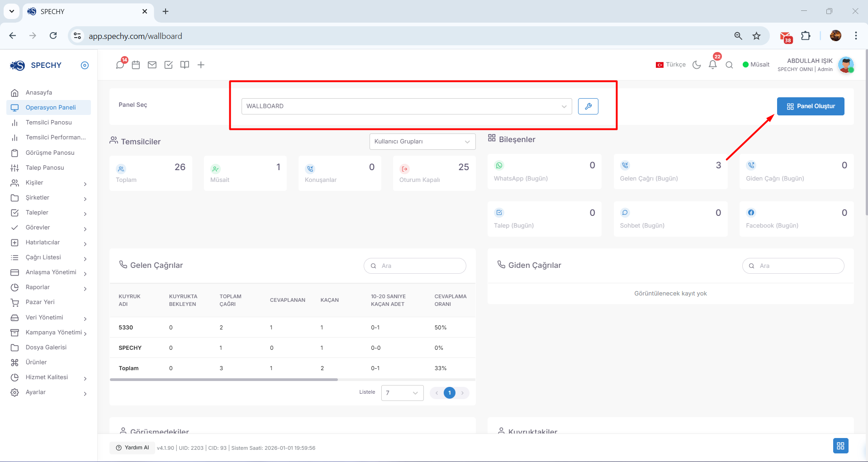Click the red extension icon with badge 38
868x462 pixels.
[786, 37]
